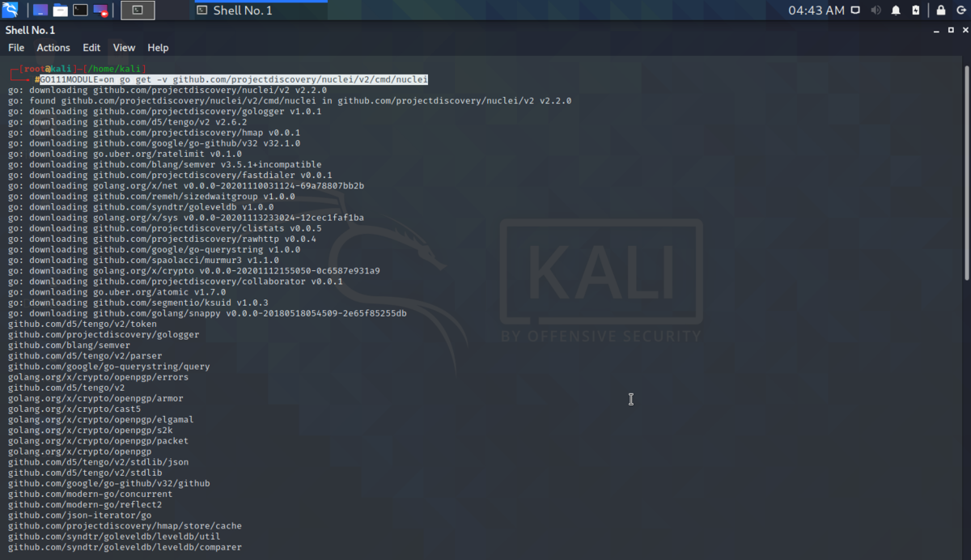Click the line downloading projectdiscovery/rawhttp v0.0.4
The height and width of the screenshot is (560, 971).
pyautogui.click(x=162, y=239)
